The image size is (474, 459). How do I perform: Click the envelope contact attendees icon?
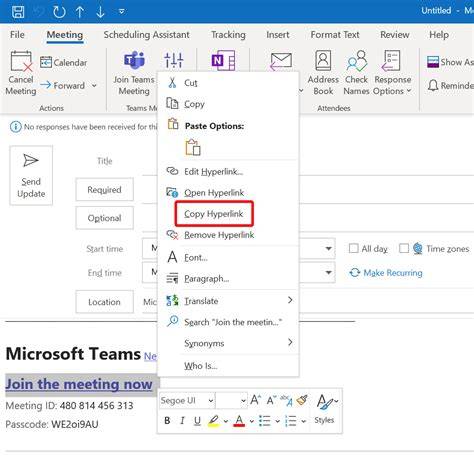coord(281,61)
